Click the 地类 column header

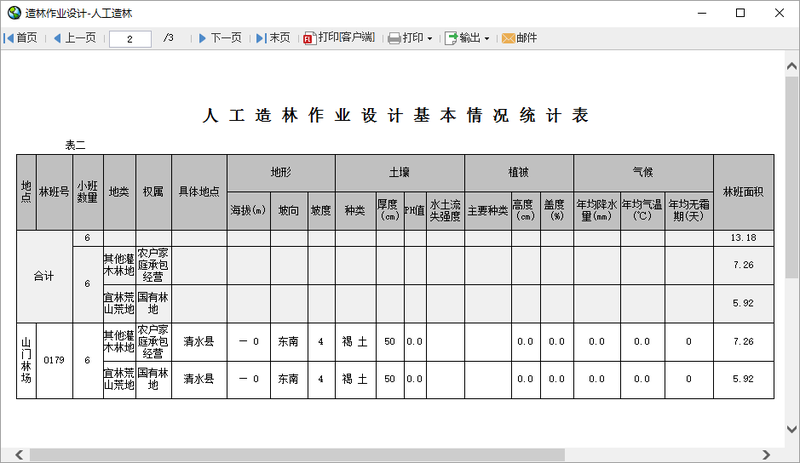(x=119, y=192)
